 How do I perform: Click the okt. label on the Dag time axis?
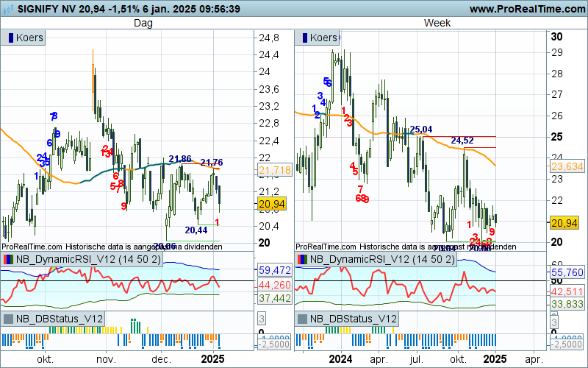[x=46, y=359]
